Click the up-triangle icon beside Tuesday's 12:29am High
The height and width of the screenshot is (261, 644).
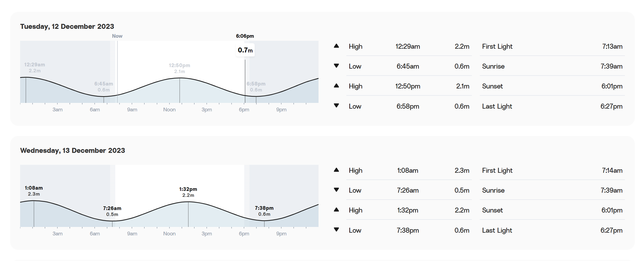click(336, 46)
